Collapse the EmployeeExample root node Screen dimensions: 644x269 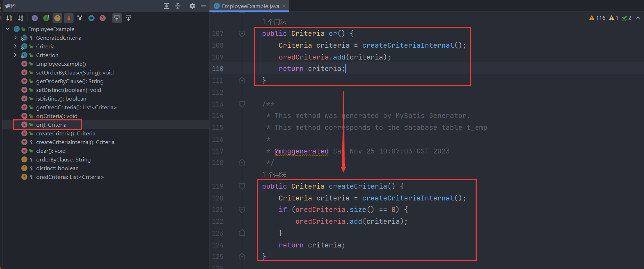(x=8, y=29)
